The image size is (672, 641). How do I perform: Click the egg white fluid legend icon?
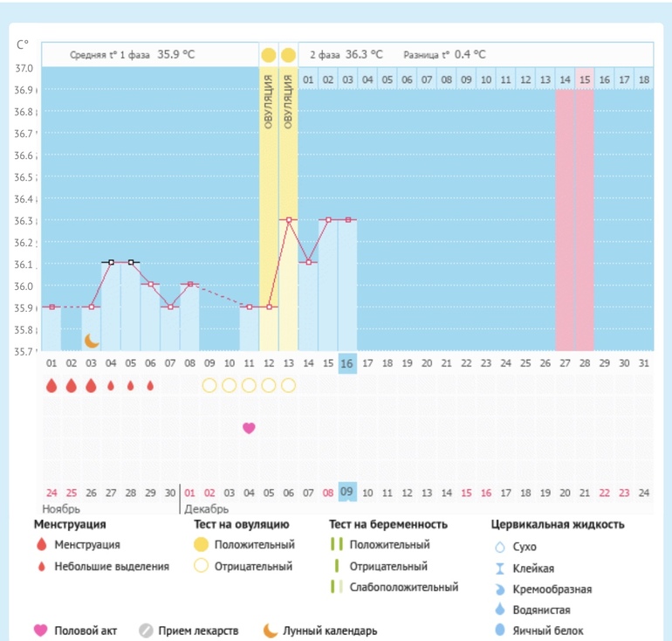[500, 631]
